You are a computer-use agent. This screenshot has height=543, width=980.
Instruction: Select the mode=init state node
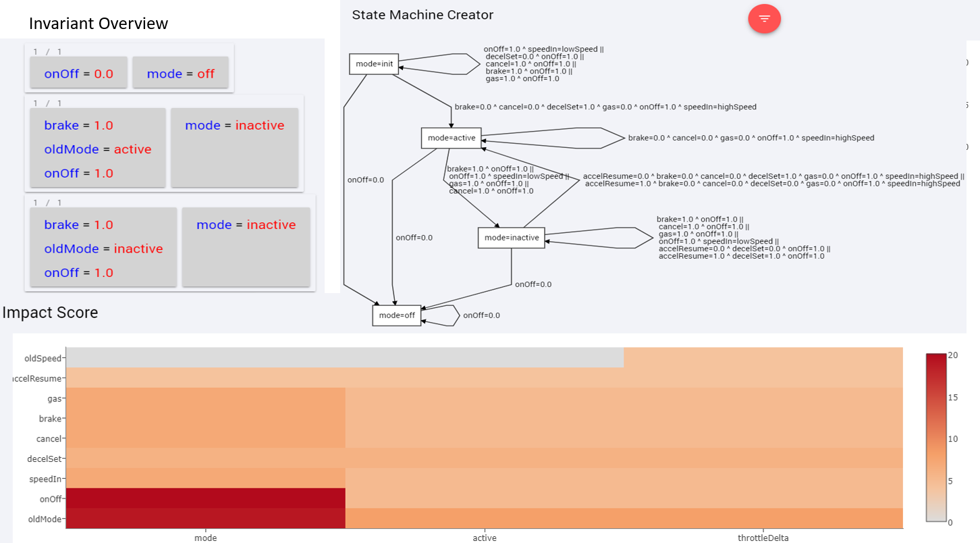pos(373,63)
